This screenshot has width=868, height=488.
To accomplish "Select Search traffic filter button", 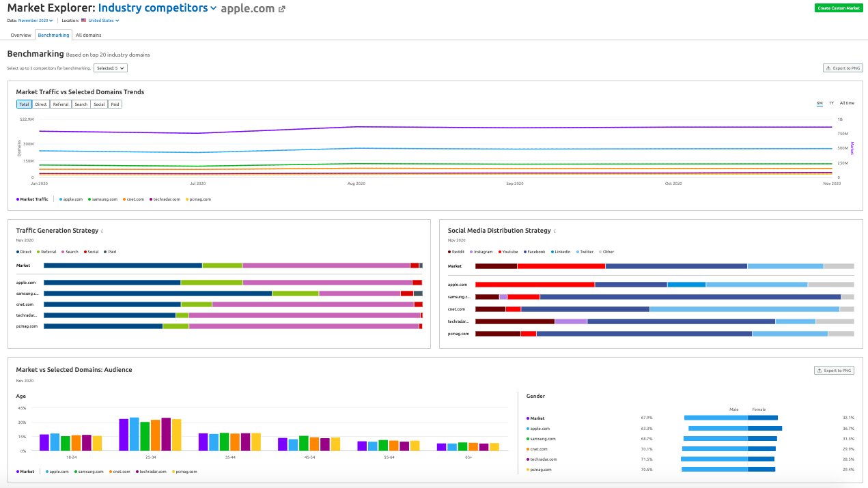I will pyautogui.click(x=81, y=104).
